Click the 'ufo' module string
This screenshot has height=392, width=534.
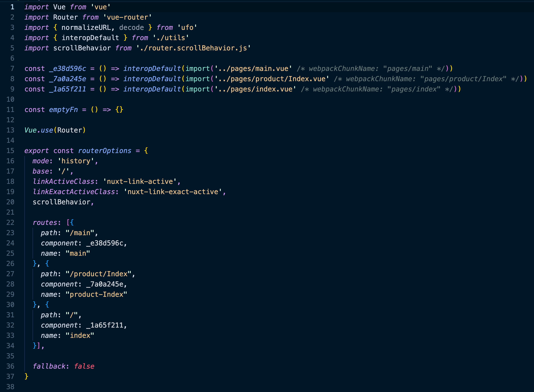(187, 28)
